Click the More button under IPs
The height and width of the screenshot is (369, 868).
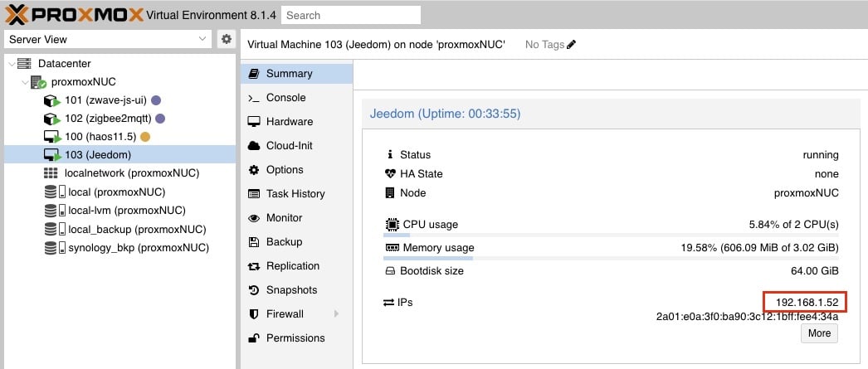(819, 333)
